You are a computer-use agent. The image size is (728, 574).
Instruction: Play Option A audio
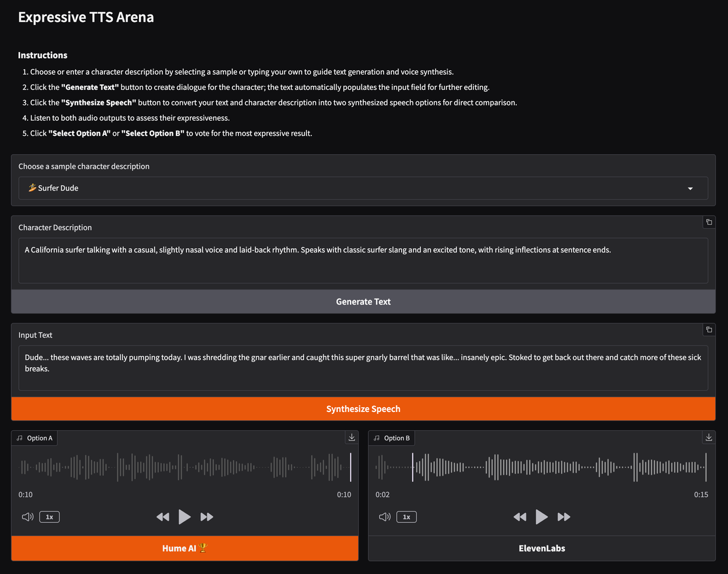click(x=184, y=517)
